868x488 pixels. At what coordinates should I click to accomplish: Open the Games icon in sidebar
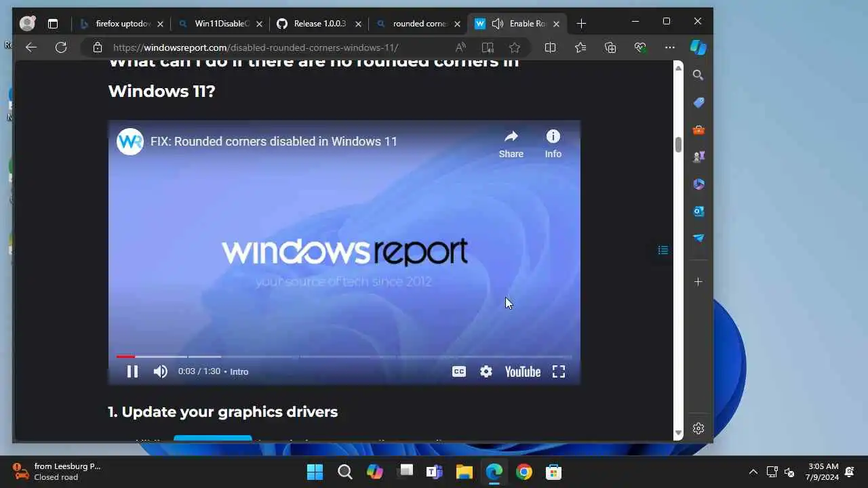pos(698,157)
